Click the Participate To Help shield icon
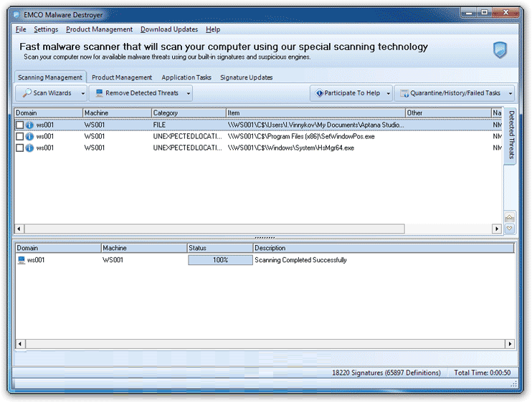This screenshot has width=532, height=402. [x=319, y=93]
